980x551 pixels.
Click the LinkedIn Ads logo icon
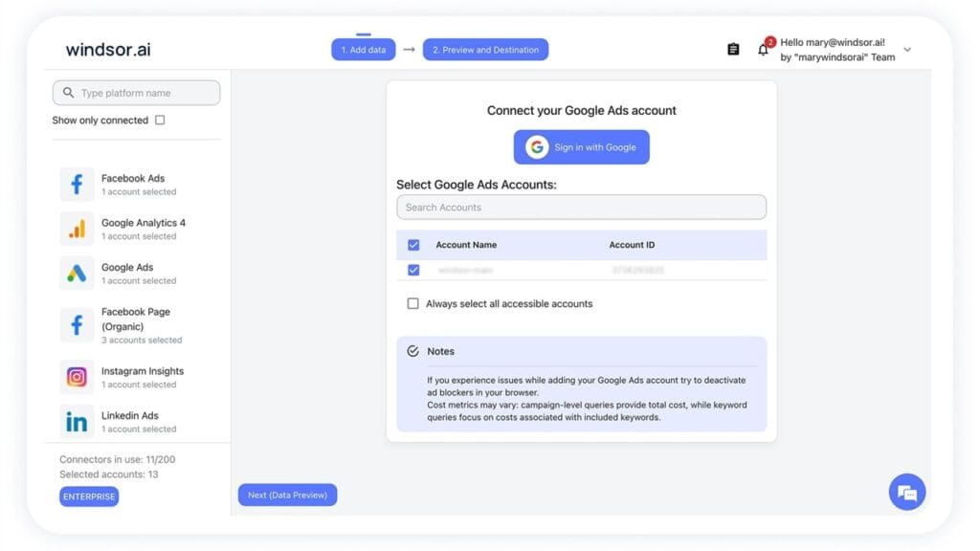pos(77,422)
